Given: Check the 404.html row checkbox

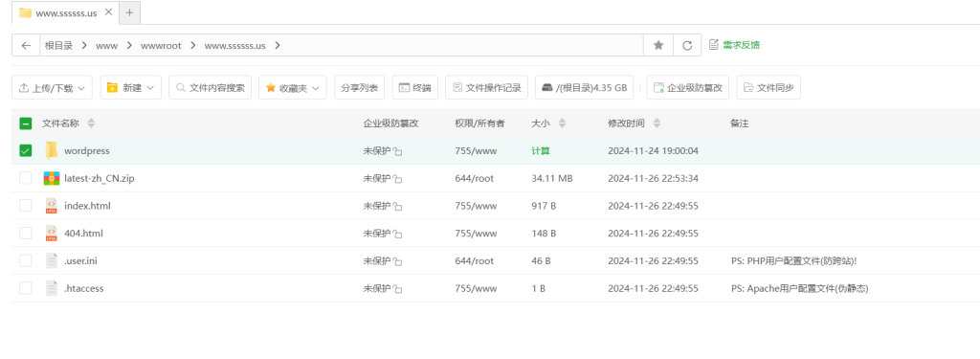Looking at the screenshot, I should pos(26,234).
